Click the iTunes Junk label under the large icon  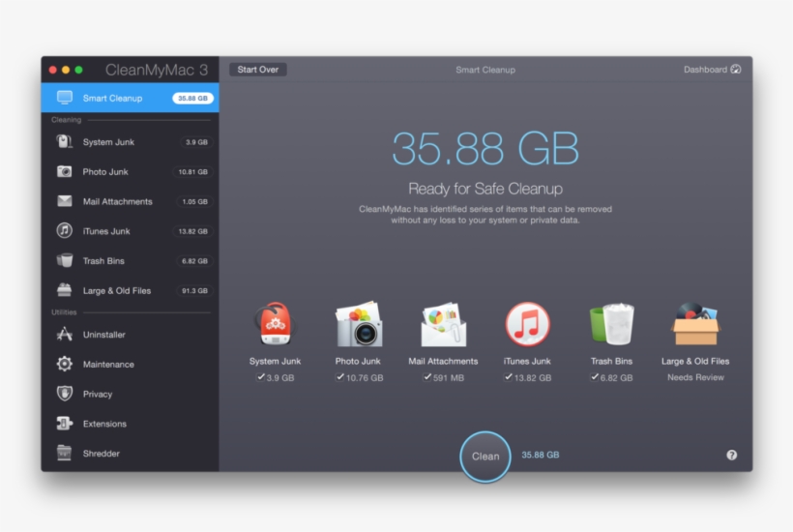pos(527,361)
